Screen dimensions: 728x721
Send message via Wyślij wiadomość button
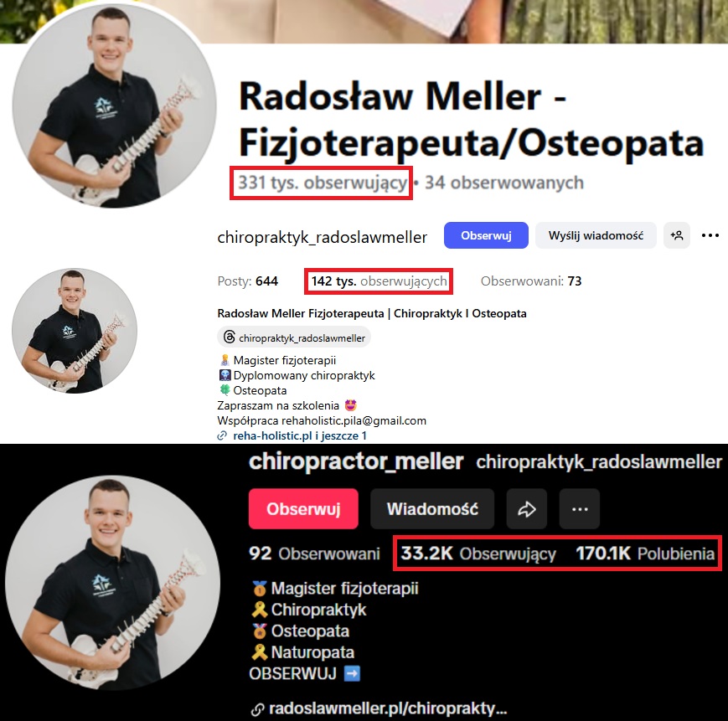coord(596,235)
